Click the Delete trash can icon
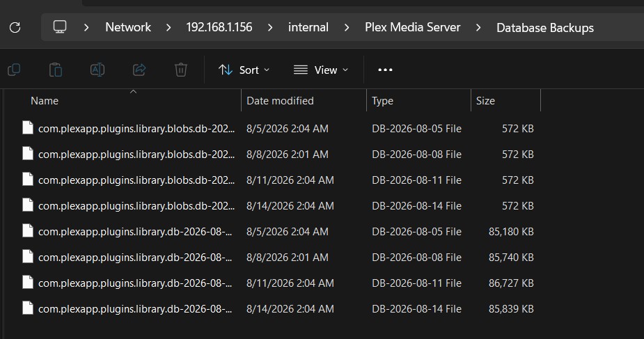 pyautogui.click(x=181, y=70)
